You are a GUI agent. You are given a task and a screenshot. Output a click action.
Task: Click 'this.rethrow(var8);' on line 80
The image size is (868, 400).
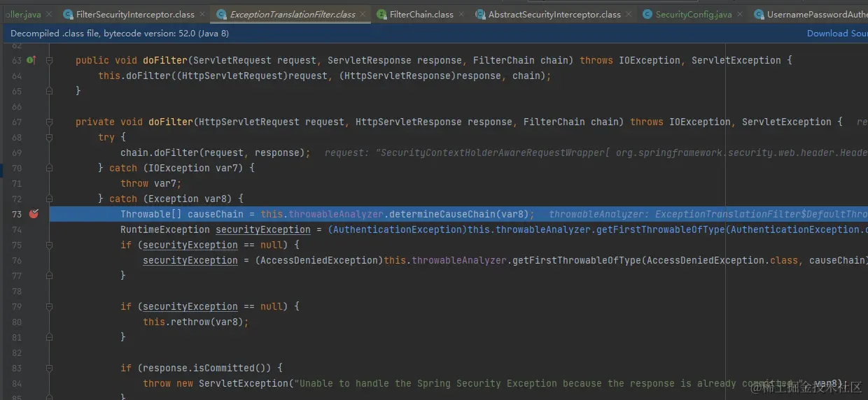(196, 322)
